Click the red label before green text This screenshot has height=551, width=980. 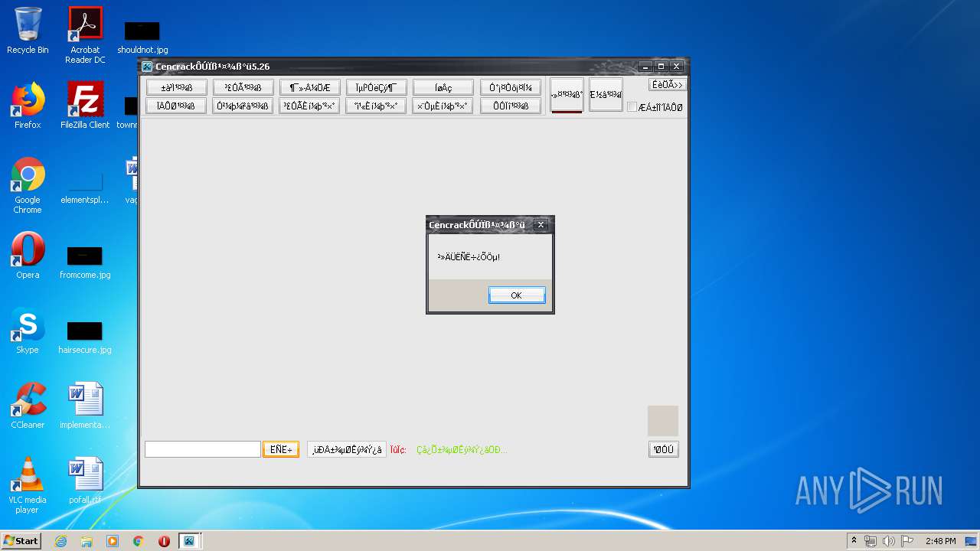click(398, 450)
